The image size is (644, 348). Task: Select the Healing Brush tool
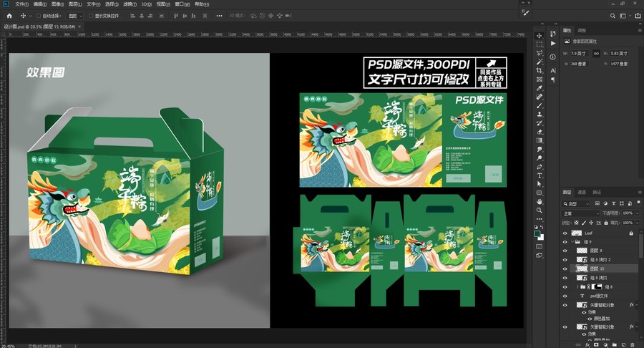click(540, 97)
